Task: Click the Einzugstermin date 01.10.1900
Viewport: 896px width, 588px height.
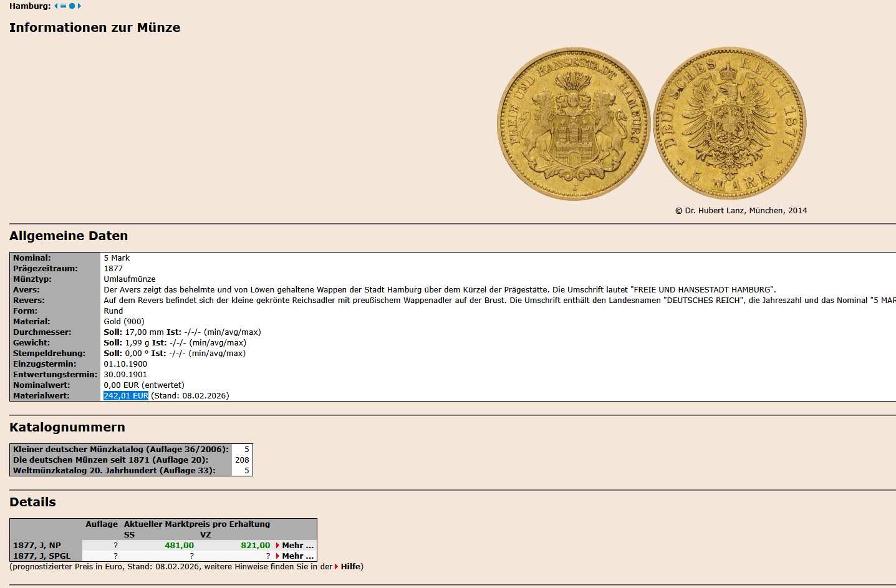Action: (125, 364)
